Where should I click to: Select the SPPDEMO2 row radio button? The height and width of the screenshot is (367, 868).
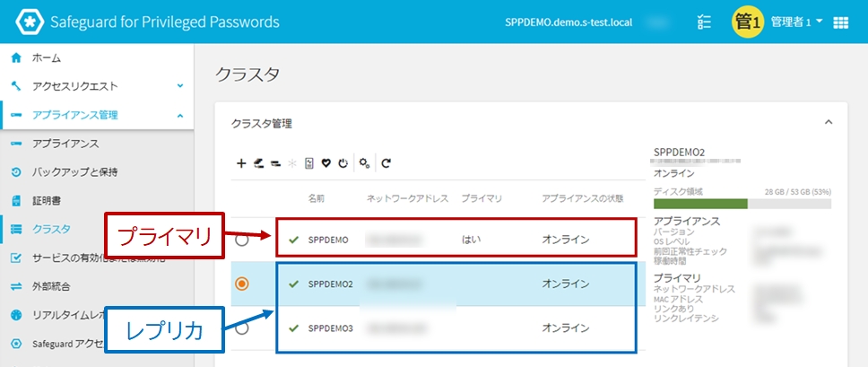tap(242, 284)
